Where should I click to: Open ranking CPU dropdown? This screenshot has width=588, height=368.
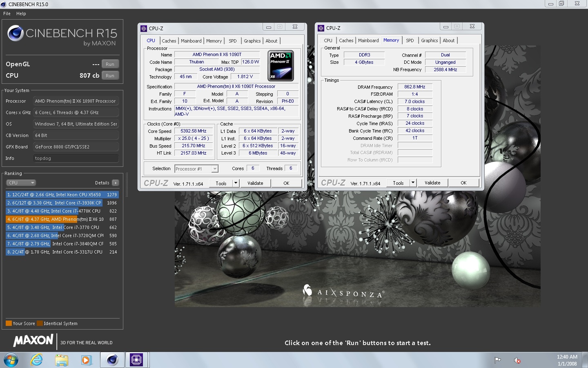tap(21, 183)
